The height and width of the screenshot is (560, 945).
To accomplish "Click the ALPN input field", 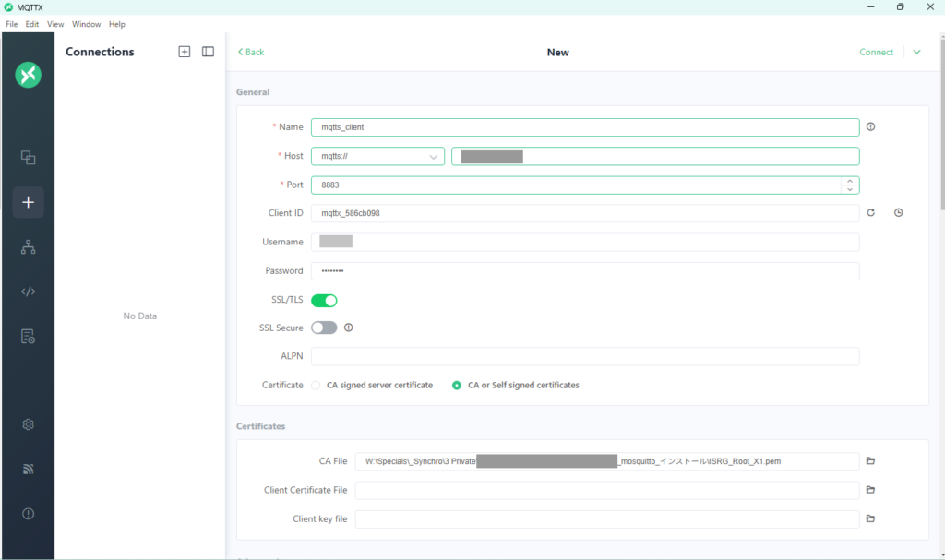I will (x=585, y=356).
